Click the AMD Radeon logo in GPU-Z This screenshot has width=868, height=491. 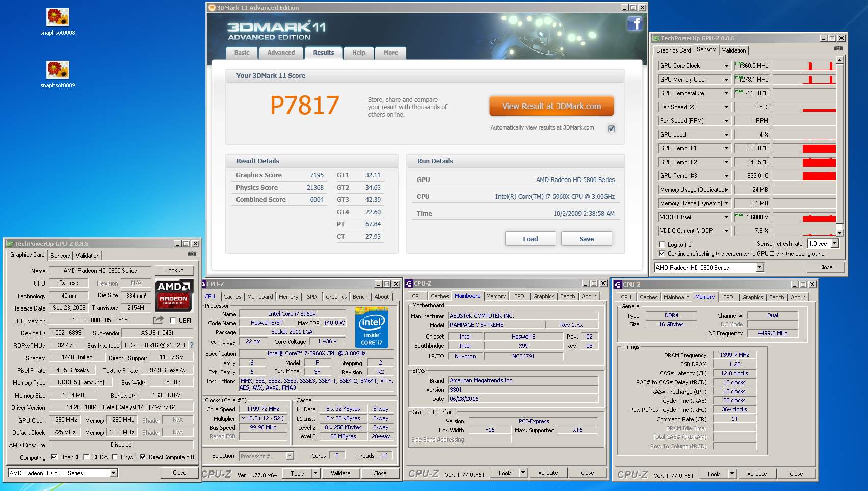173,295
